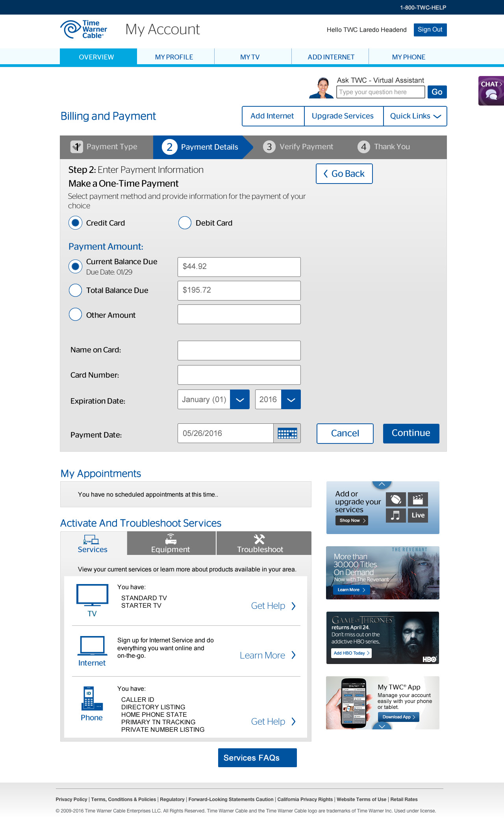Focus the virtual assistant question field

coord(381,92)
